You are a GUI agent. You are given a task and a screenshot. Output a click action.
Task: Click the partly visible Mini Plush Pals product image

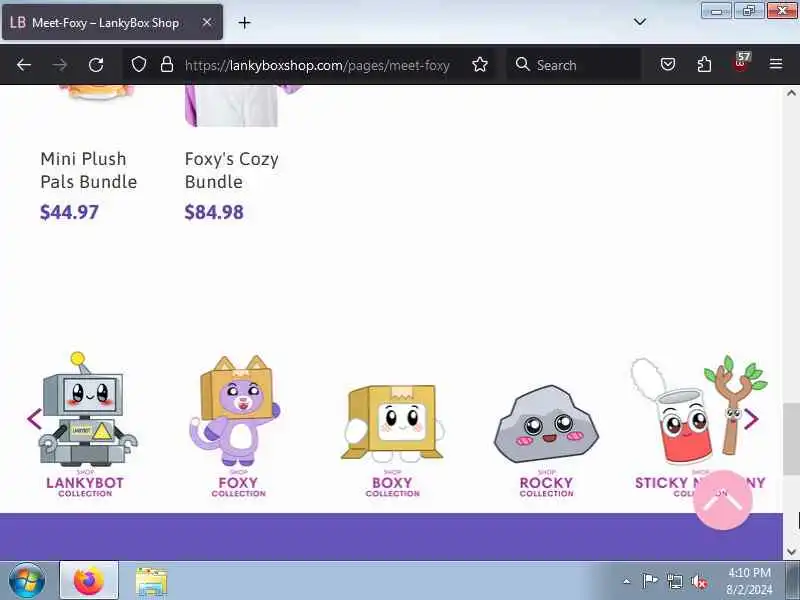click(x=95, y=93)
